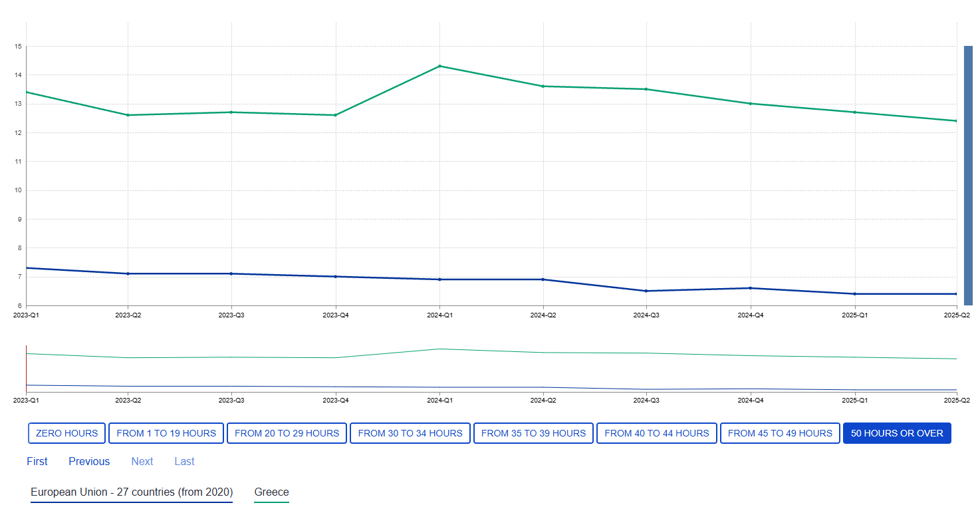Screen dimensions: 980x509
Task: Select the ZERO HOURS filter button
Action: point(66,433)
